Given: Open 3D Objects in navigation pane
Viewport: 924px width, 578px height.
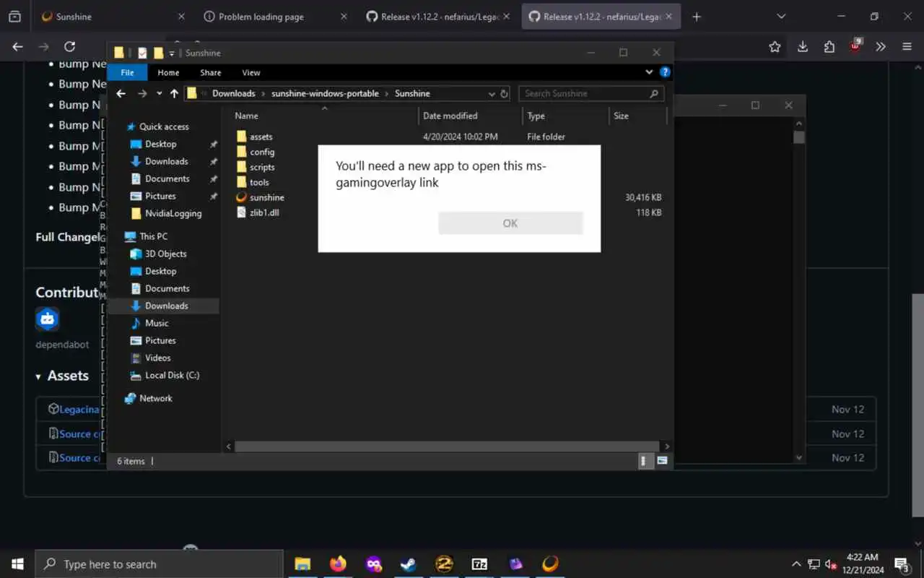Looking at the screenshot, I should tap(165, 254).
